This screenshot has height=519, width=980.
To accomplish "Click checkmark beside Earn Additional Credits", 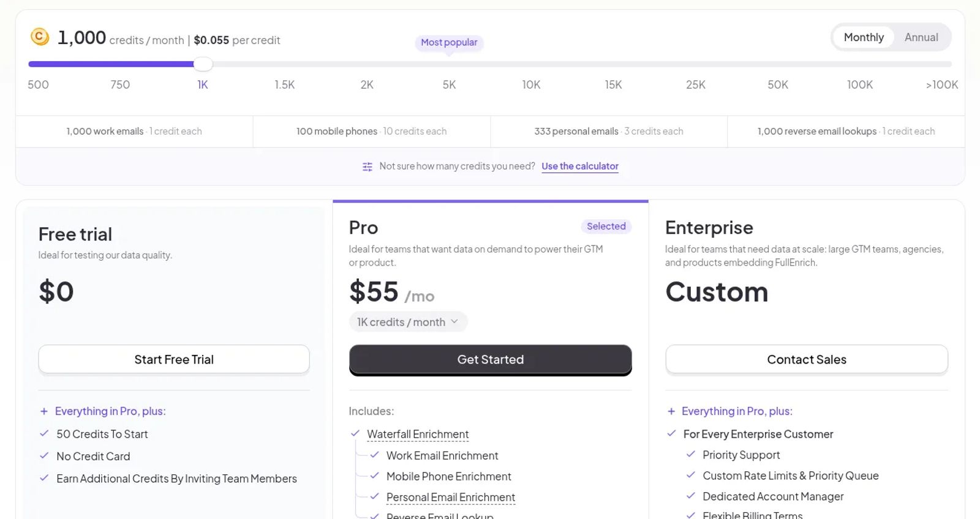I will pyautogui.click(x=44, y=478).
